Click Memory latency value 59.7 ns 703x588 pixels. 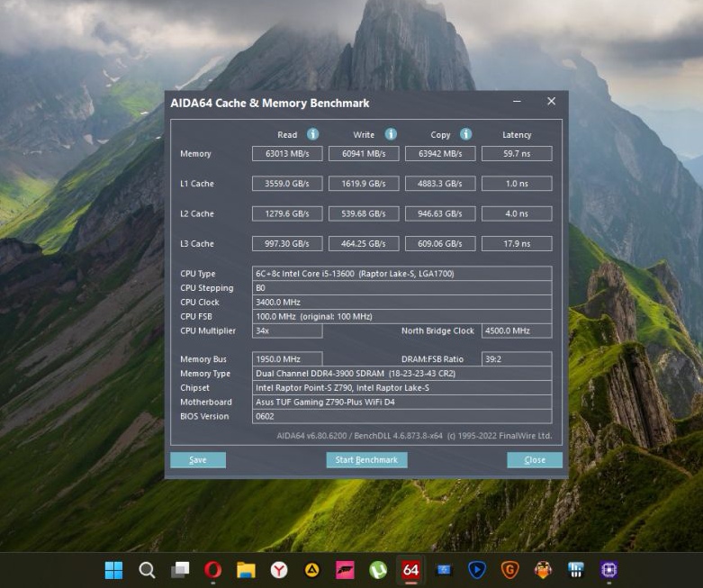517,153
